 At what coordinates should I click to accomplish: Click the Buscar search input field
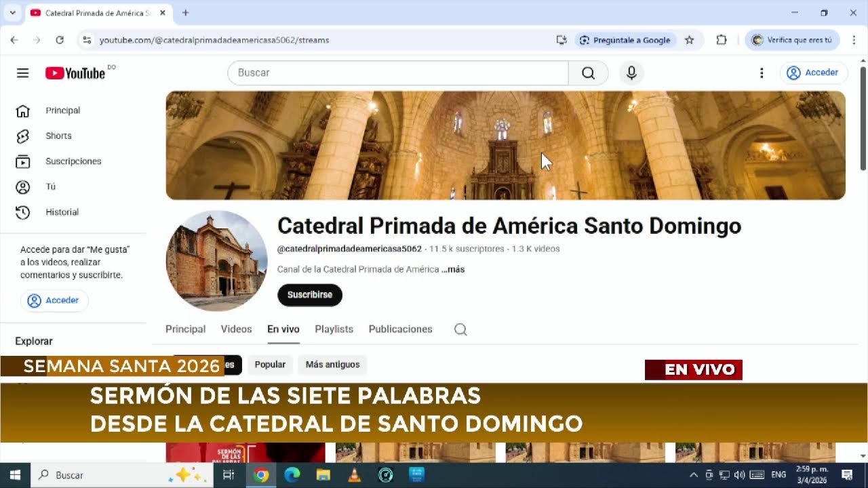click(398, 73)
